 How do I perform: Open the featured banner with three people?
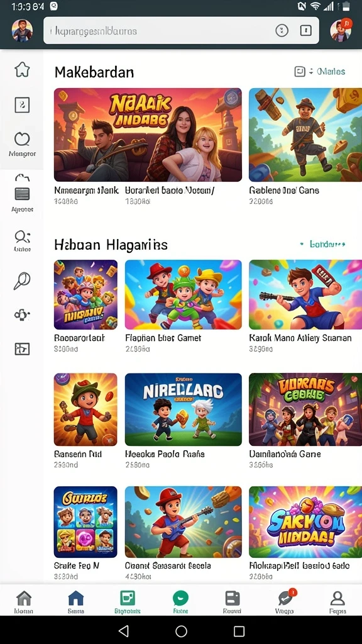click(x=148, y=135)
